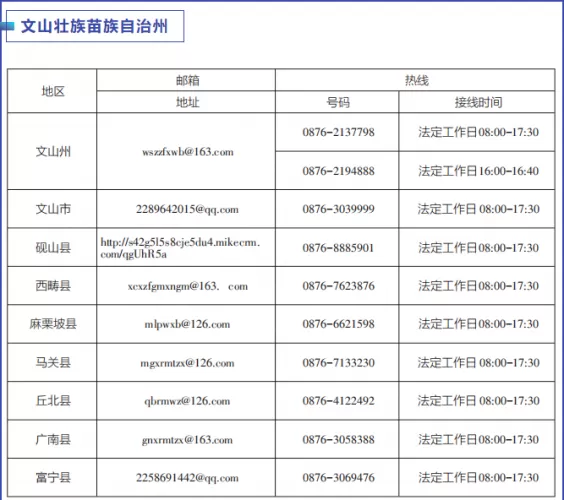Select phone number 0876-8885901
The height and width of the screenshot is (500, 564).
point(338,247)
